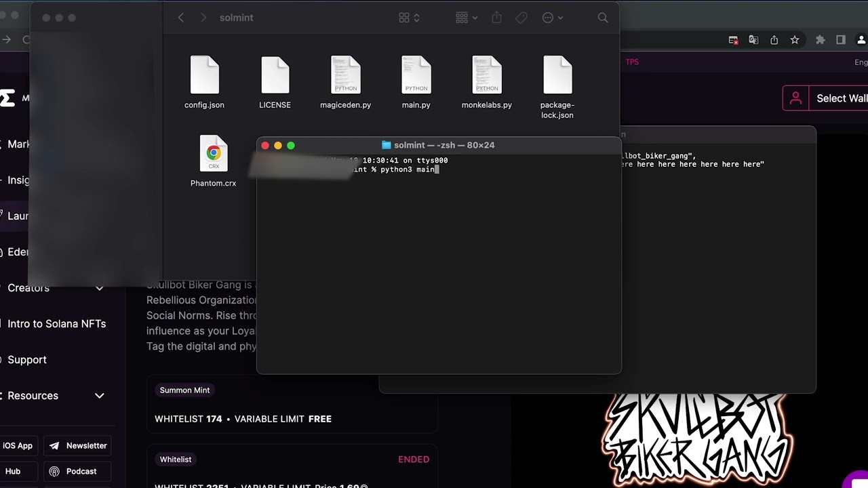Click the Podcast icon
The image size is (868, 488).
(54, 472)
